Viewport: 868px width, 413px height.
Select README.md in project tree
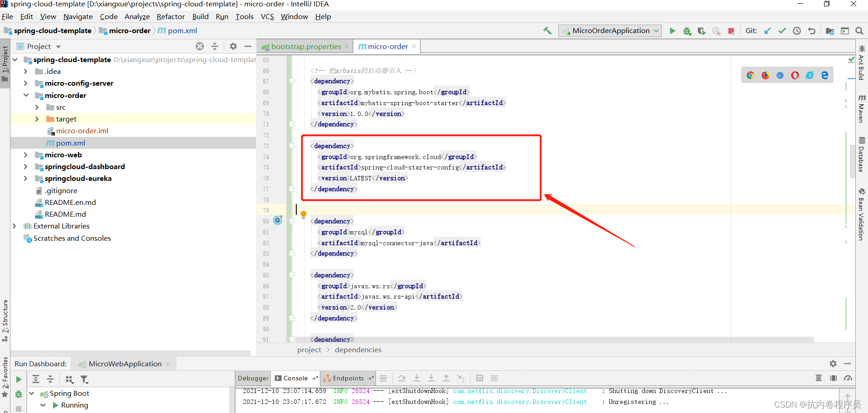click(x=65, y=214)
